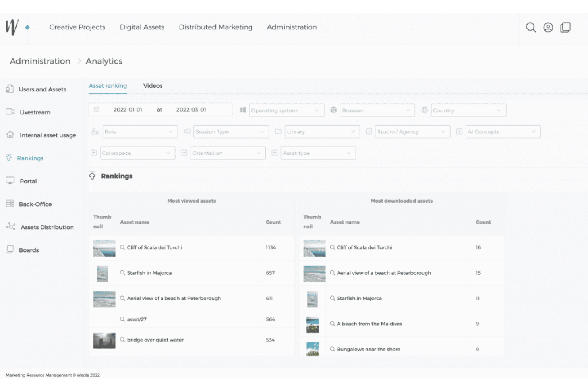
Task: Open Users and Assets in sidebar
Action: 43,89
